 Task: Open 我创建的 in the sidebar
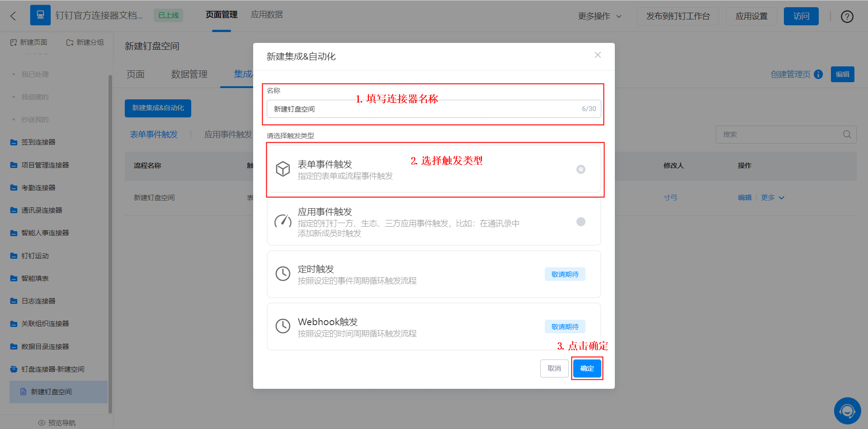(x=35, y=97)
